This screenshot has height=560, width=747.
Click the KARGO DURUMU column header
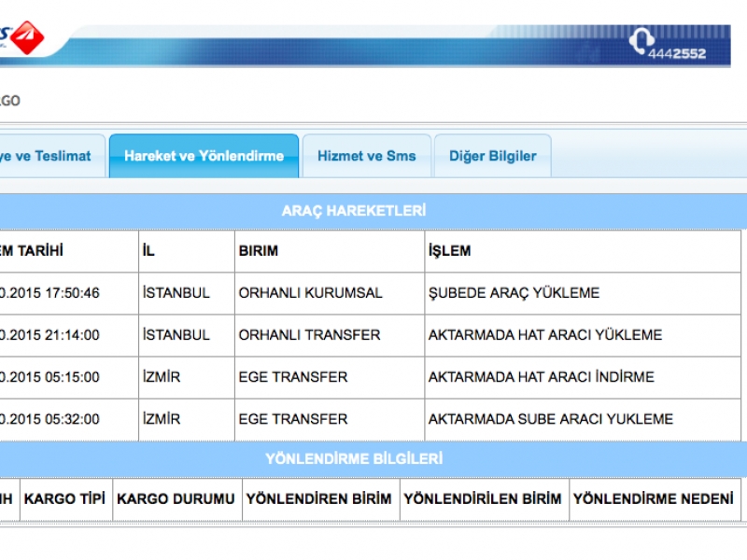coord(176,499)
